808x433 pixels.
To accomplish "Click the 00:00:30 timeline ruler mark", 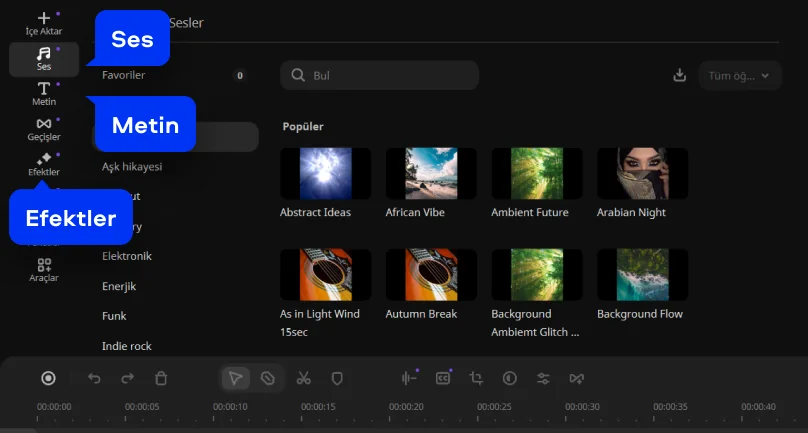I will coord(582,407).
